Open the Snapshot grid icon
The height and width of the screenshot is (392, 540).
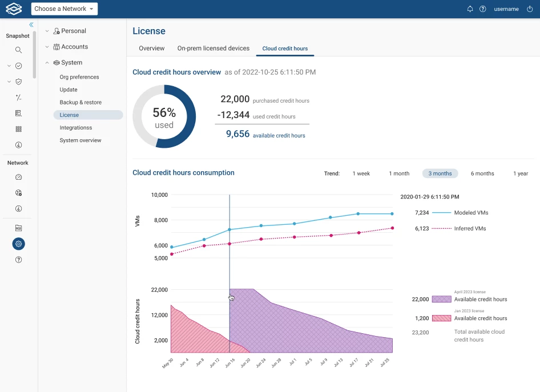click(x=19, y=129)
